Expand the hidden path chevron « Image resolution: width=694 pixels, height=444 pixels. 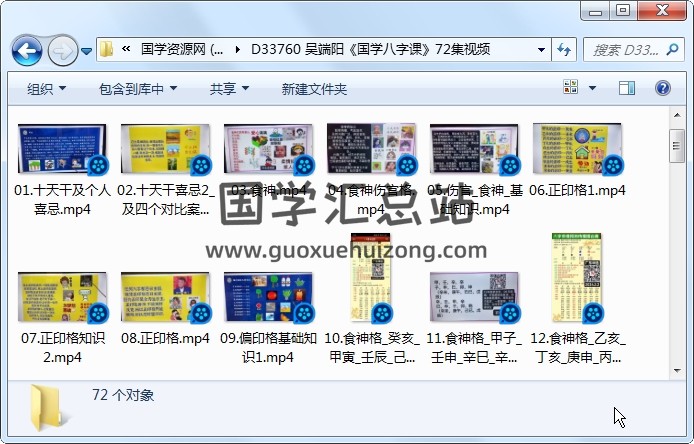click(126, 49)
